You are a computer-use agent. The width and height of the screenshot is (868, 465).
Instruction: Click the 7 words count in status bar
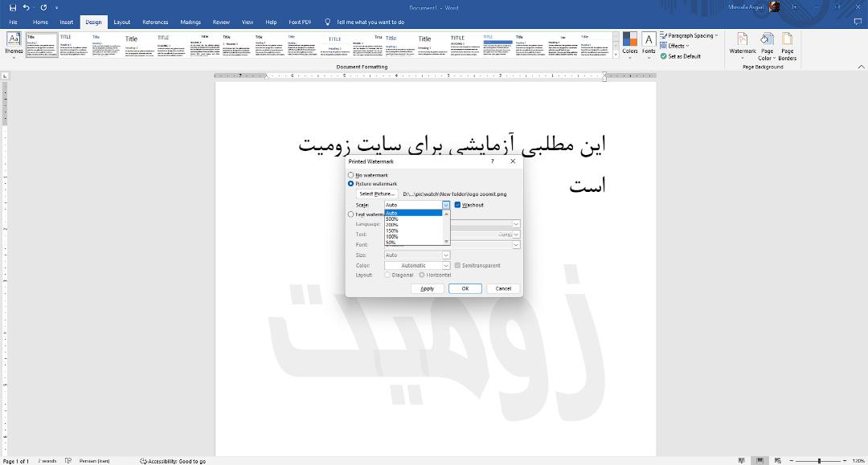(x=47, y=460)
